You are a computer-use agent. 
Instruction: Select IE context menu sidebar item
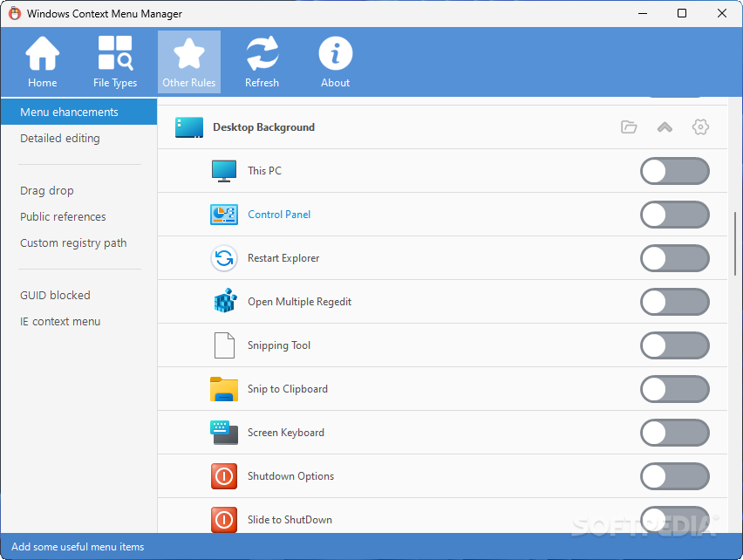(78, 321)
